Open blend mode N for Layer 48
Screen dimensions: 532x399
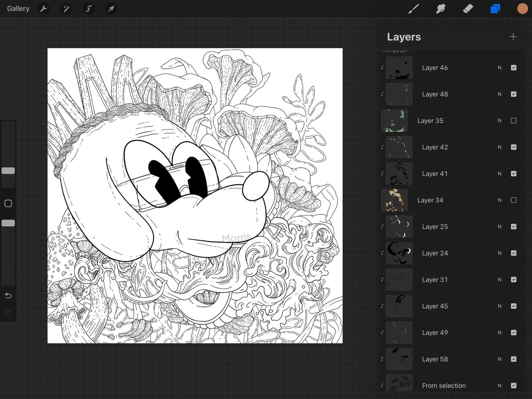[500, 94]
